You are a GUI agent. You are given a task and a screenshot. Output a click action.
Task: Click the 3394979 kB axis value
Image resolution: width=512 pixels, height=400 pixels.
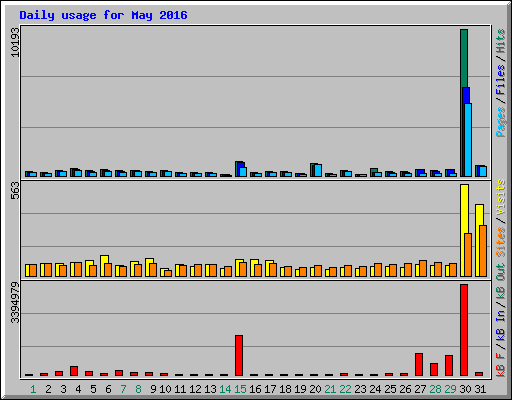point(15,302)
